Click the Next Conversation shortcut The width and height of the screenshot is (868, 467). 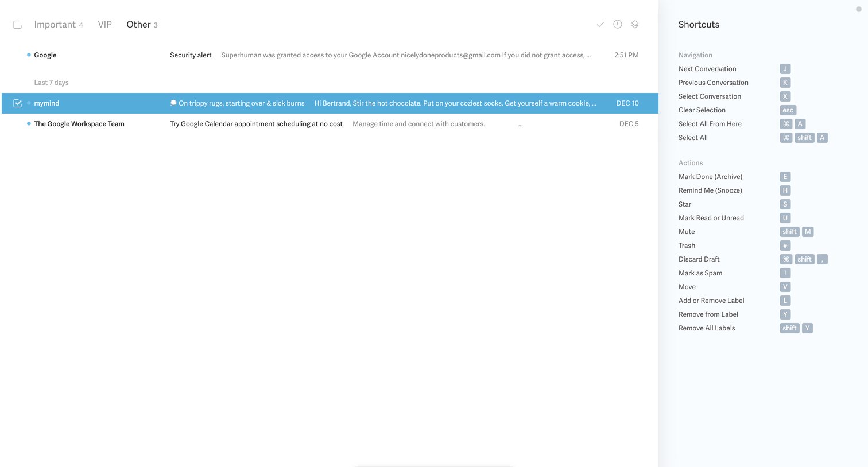point(707,69)
